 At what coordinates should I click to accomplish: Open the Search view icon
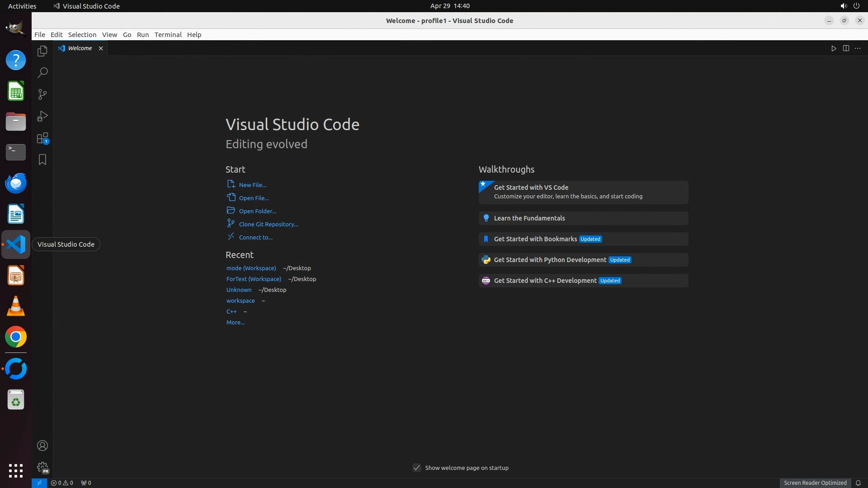[42, 73]
